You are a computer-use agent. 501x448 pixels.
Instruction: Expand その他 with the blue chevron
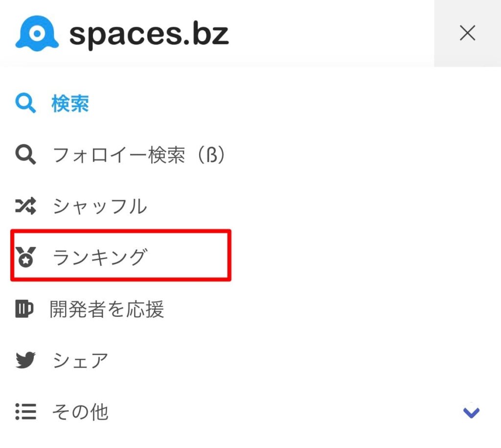coord(471,413)
